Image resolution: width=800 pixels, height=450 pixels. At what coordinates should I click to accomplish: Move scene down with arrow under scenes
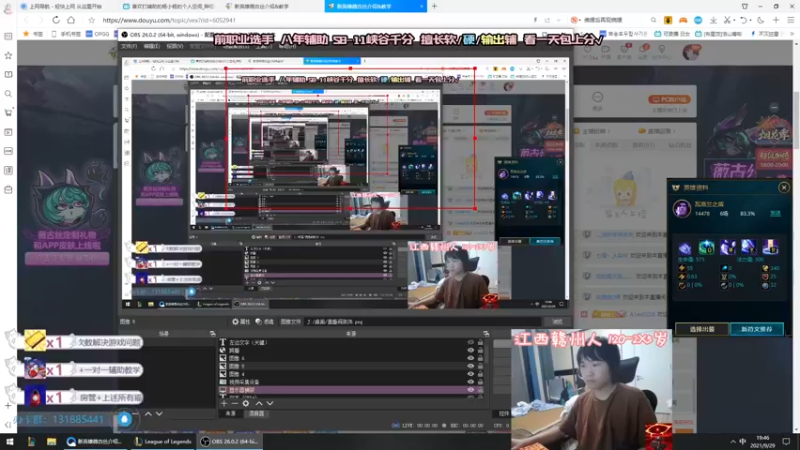click(x=159, y=414)
